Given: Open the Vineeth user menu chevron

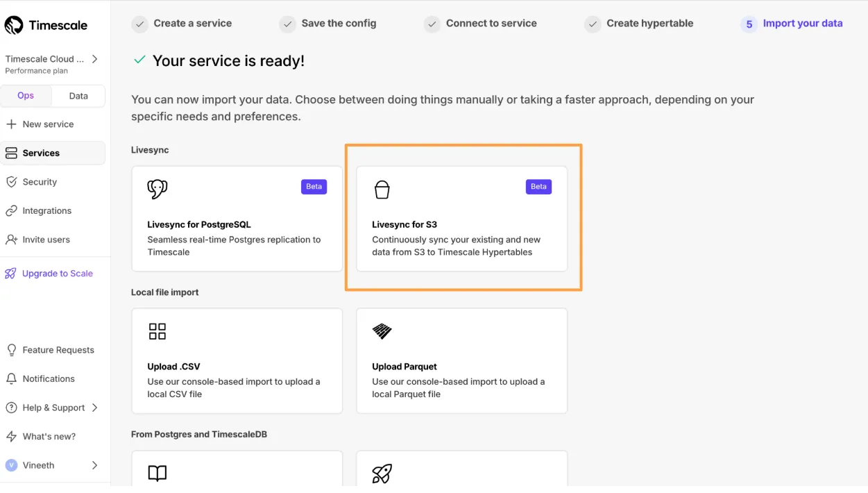Looking at the screenshot, I should pos(95,465).
